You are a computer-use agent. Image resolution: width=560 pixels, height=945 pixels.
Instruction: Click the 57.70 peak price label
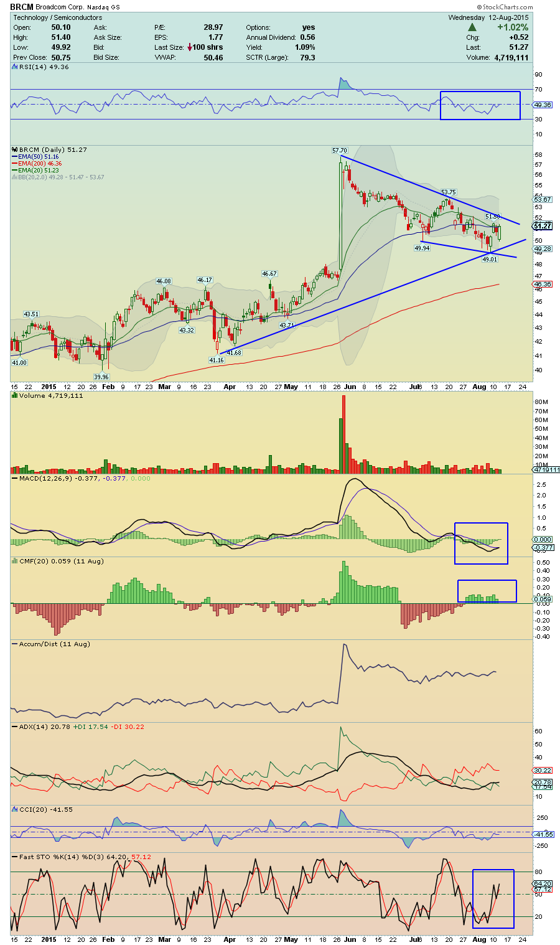click(340, 151)
